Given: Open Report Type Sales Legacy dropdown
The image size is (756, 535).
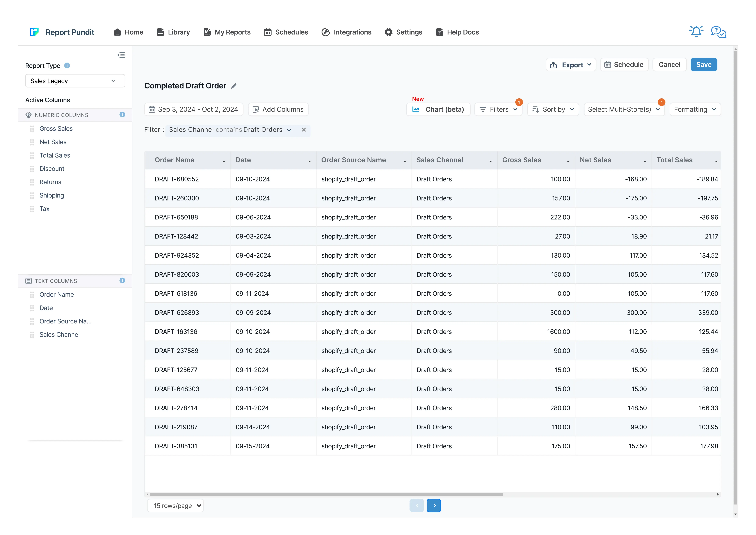Looking at the screenshot, I should pyautogui.click(x=75, y=81).
